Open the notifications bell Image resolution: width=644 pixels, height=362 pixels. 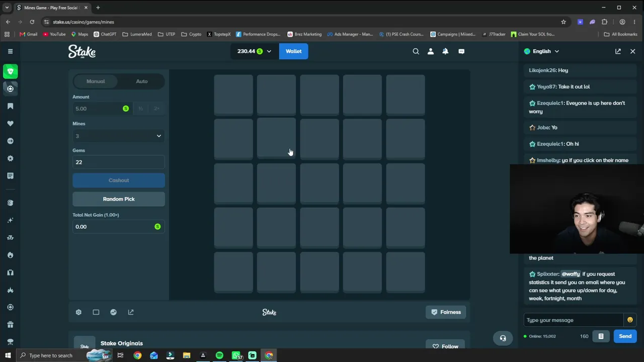click(445, 51)
